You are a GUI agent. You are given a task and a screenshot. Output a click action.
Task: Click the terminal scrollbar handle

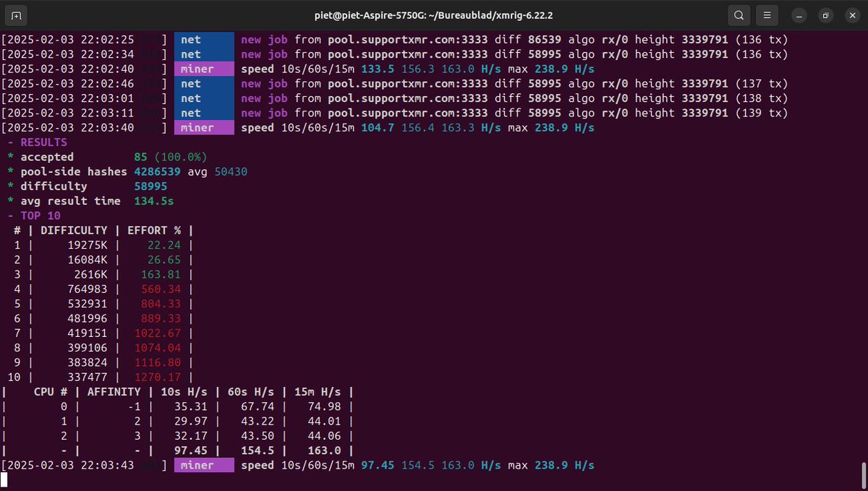863,474
